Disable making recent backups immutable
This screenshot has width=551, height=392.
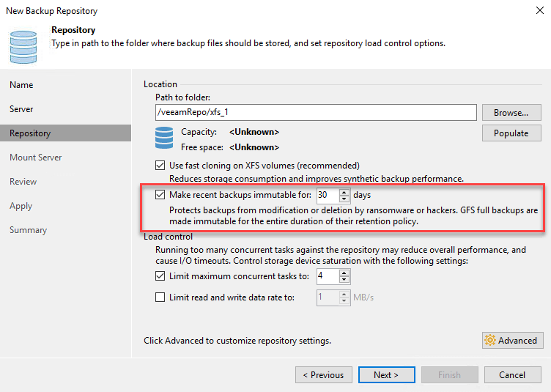click(x=160, y=195)
